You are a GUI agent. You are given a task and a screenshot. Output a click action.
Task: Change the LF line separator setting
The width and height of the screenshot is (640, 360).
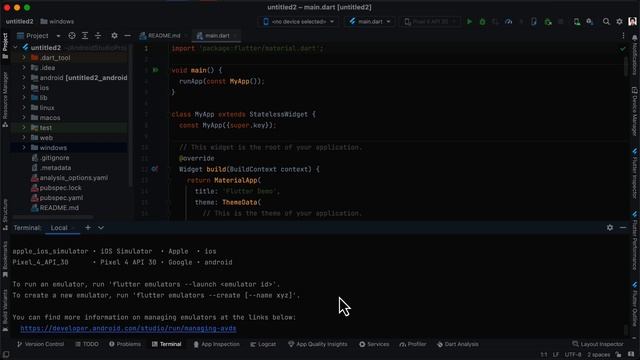click(556, 355)
